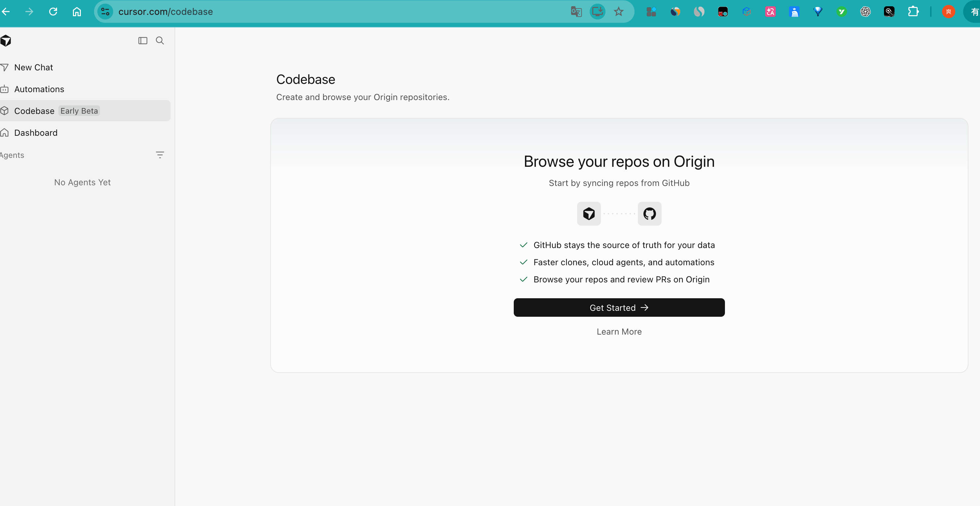
Task: Open the extensions puzzle-piece menu
Action: coord(913,12)
